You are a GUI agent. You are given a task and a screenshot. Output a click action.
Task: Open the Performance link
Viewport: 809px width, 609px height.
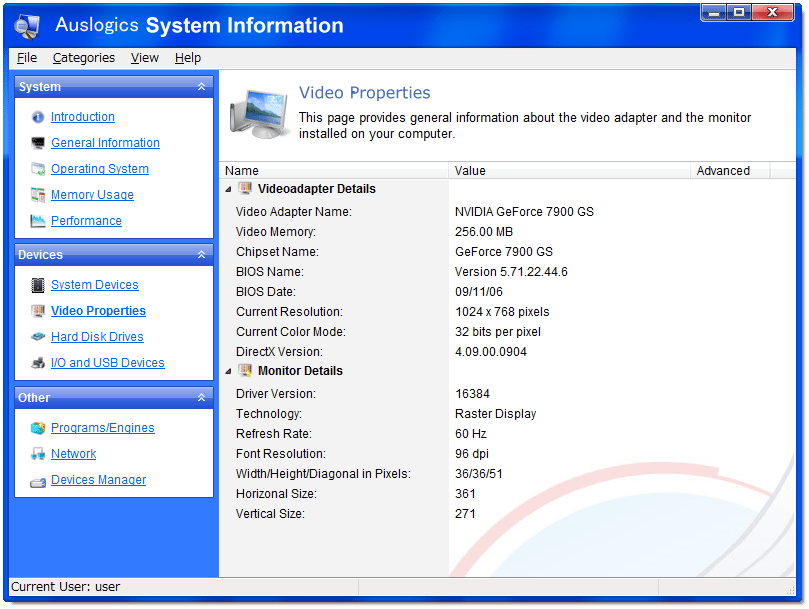86,221
